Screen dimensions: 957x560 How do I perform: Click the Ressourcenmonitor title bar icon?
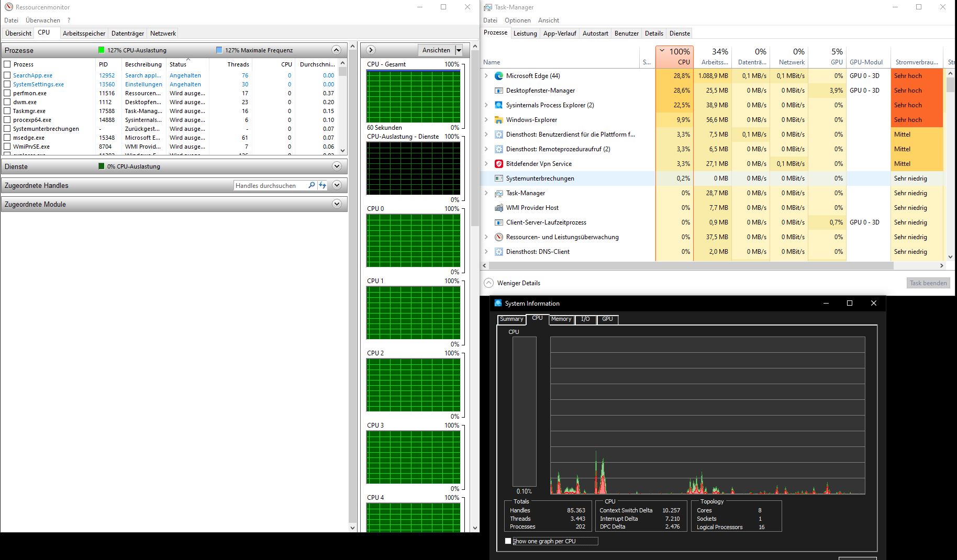(x=8, y=7)
